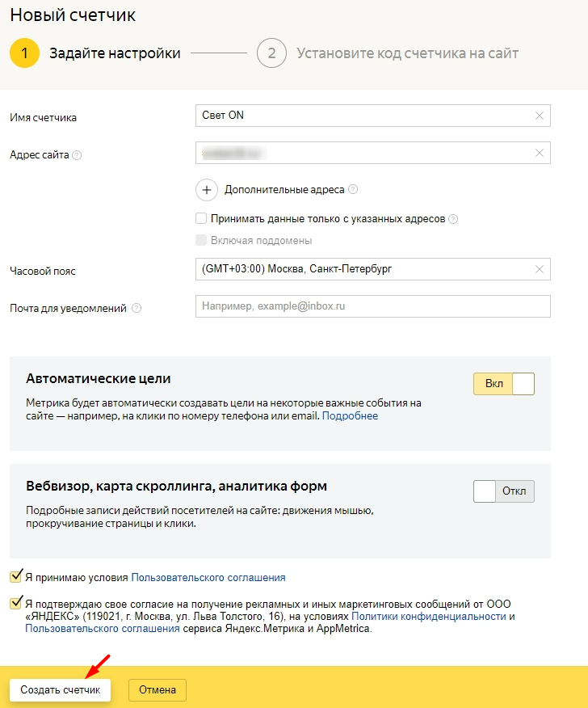Clear the time zone selection
This screenshot has width=588, height=708.
[x=540, y=269]
